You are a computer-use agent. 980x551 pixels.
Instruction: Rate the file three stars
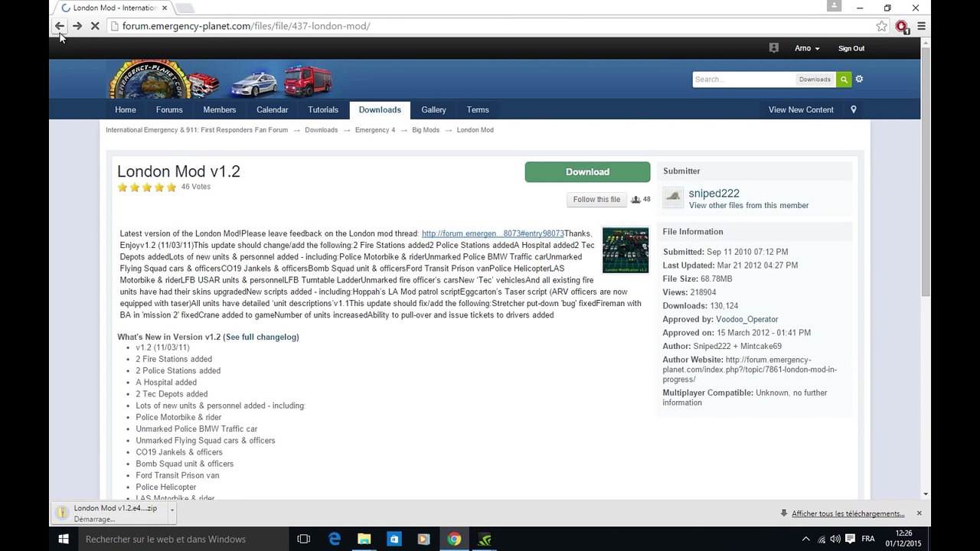(147, 187)
